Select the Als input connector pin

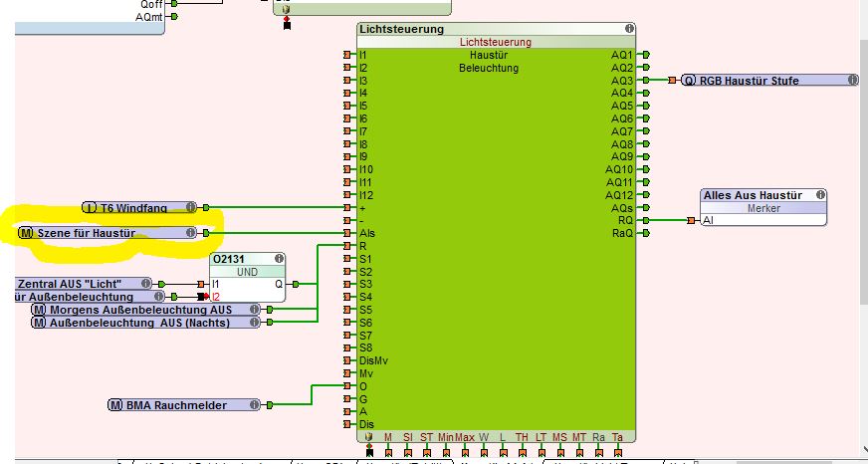pyautogui.click(x=347, y=233)
